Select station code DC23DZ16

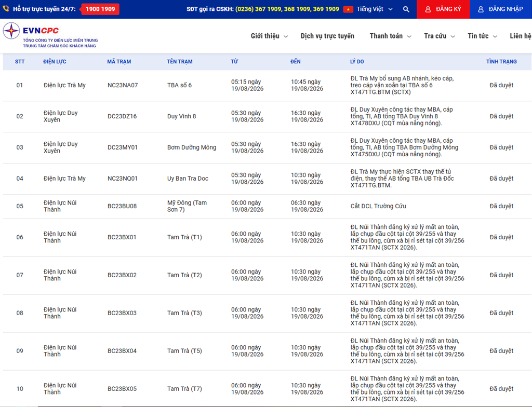pyautogui.click(x=122, y=116)
